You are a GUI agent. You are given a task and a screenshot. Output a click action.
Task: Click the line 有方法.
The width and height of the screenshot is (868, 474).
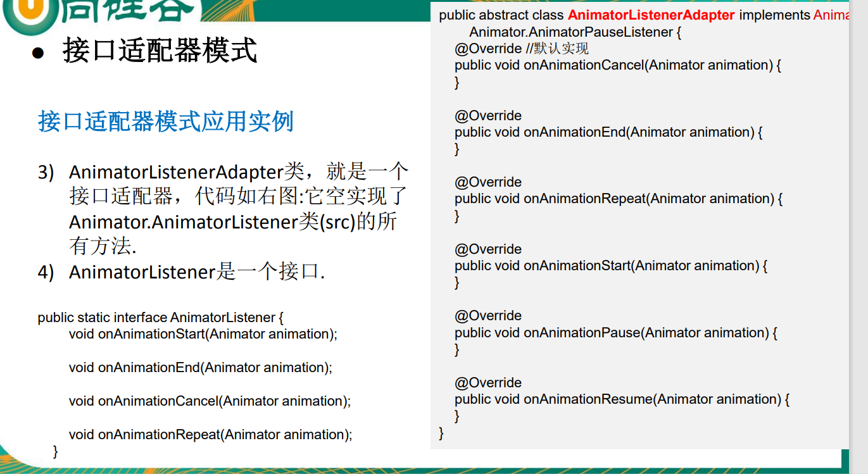[103, 246]
